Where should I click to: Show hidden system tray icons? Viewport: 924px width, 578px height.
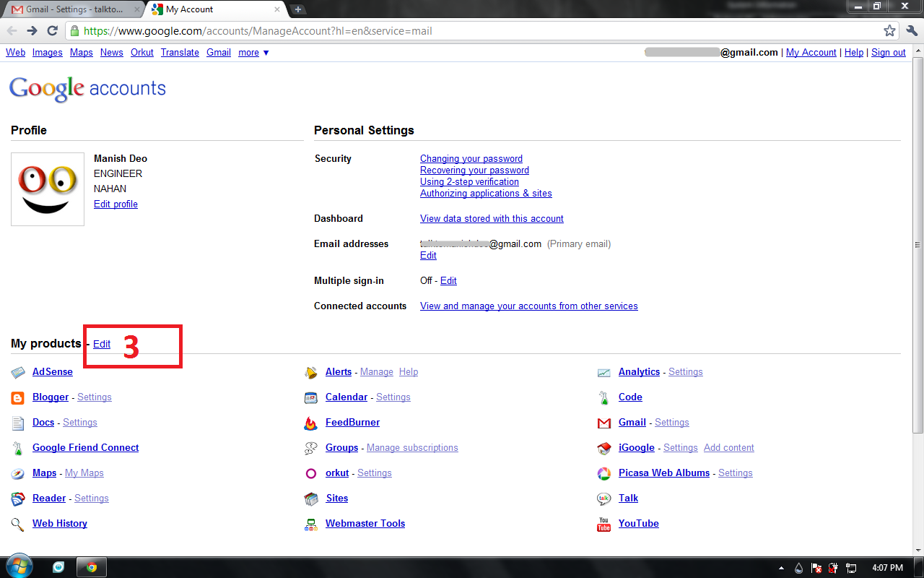click(x=783, y=568)
